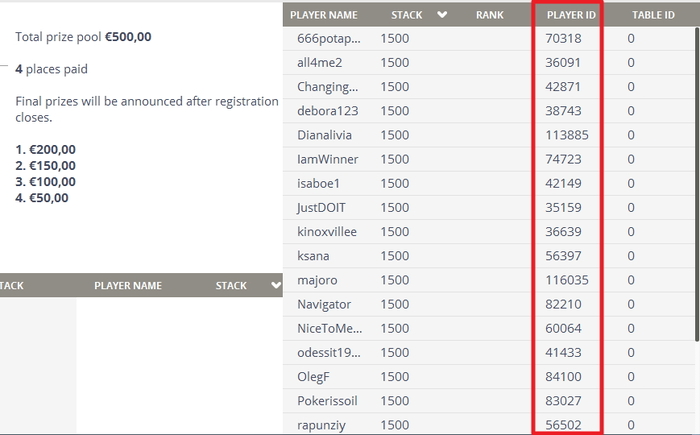
Task: Click the player name IamWinner
Action: (x=328, y=159)
